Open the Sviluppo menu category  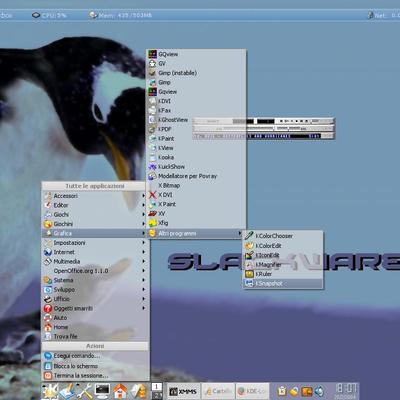pos(95,289)
